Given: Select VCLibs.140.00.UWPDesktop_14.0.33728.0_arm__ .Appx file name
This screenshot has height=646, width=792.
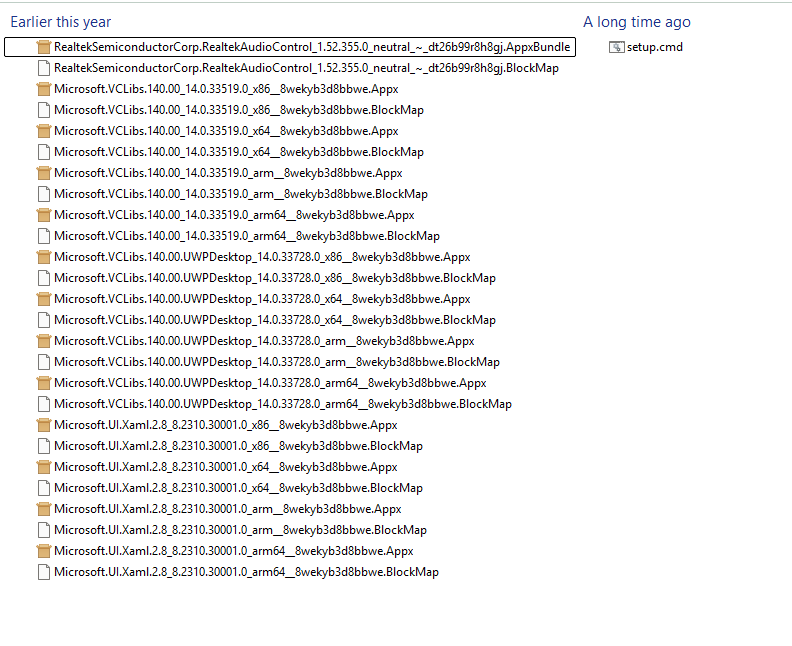Looking at the screenshot, I should coord(264,341).
